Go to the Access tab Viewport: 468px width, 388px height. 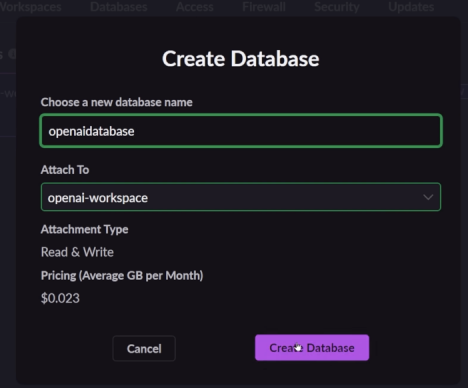pos(195,7)
